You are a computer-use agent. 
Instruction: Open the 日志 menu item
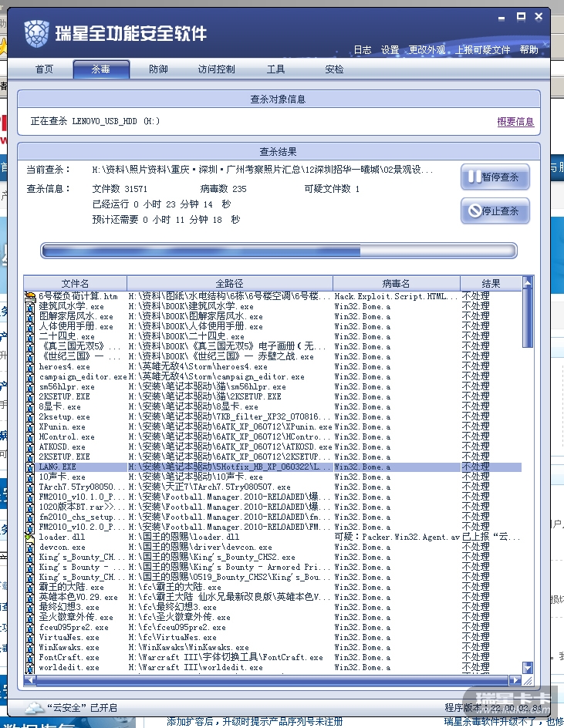363,49
